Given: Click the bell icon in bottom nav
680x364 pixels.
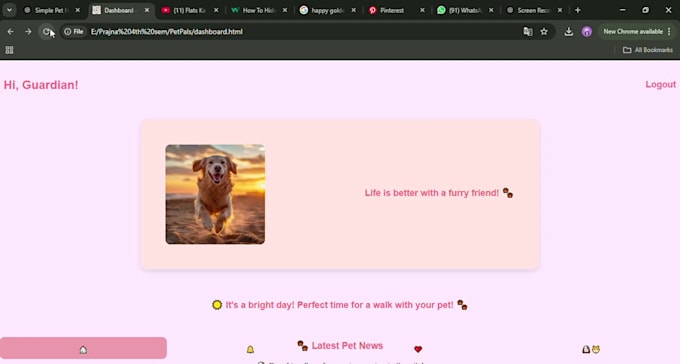Looking at the screenshot, I should 250,349.
